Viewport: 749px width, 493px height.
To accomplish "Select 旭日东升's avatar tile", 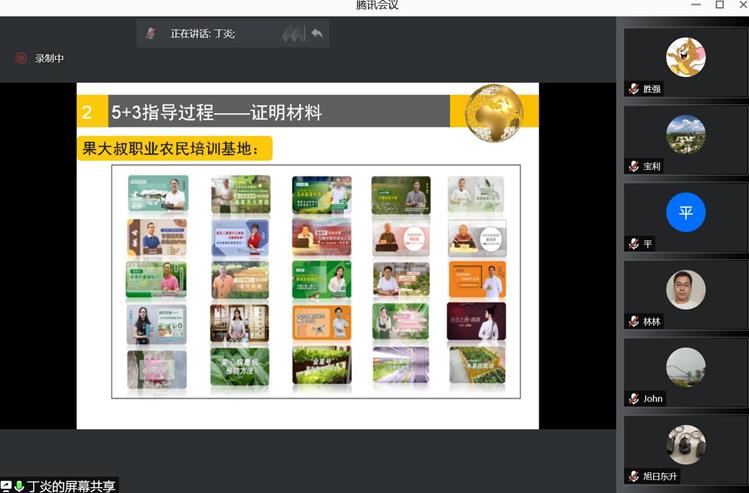I will (685, 444).
